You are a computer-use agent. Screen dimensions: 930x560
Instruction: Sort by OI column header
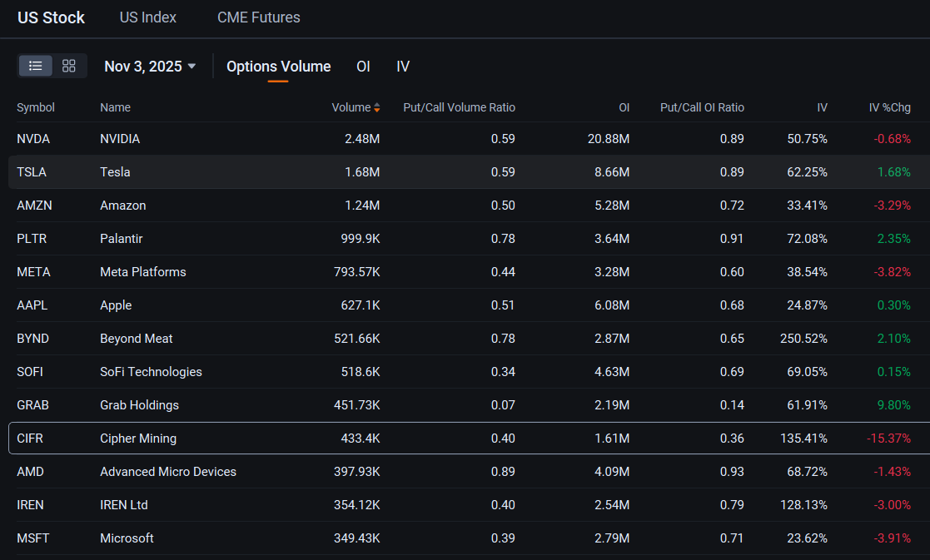[x=624, y=108]
